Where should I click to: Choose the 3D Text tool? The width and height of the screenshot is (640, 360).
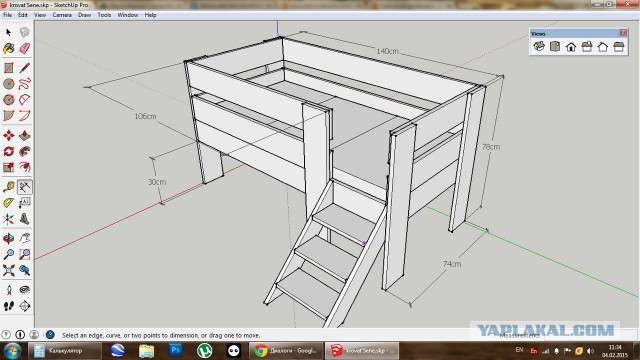point(24,219)
